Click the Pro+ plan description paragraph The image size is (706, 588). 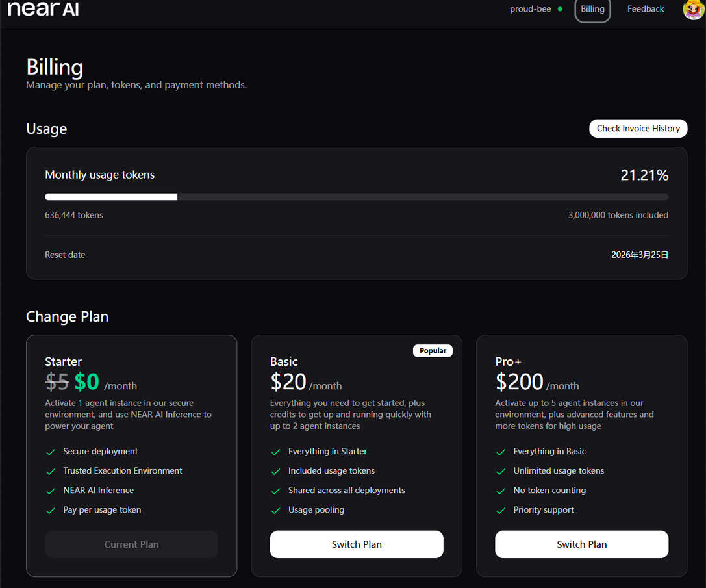pyautogui.click(x=575, y=415)
